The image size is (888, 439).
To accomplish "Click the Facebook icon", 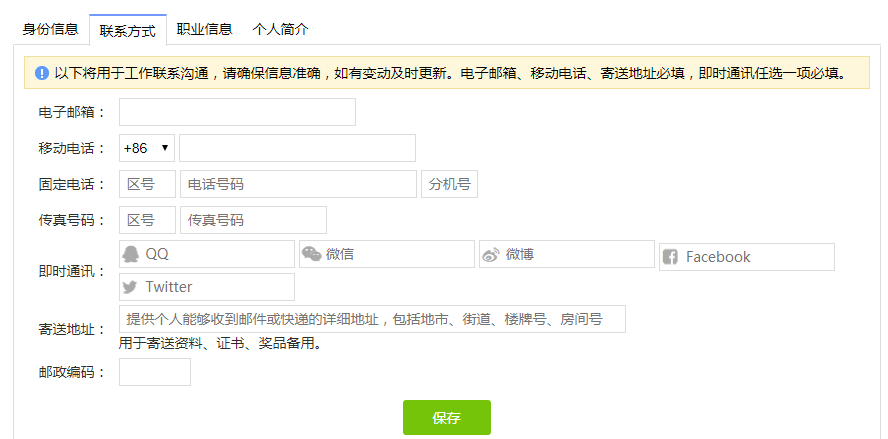I will pos(670,257).
